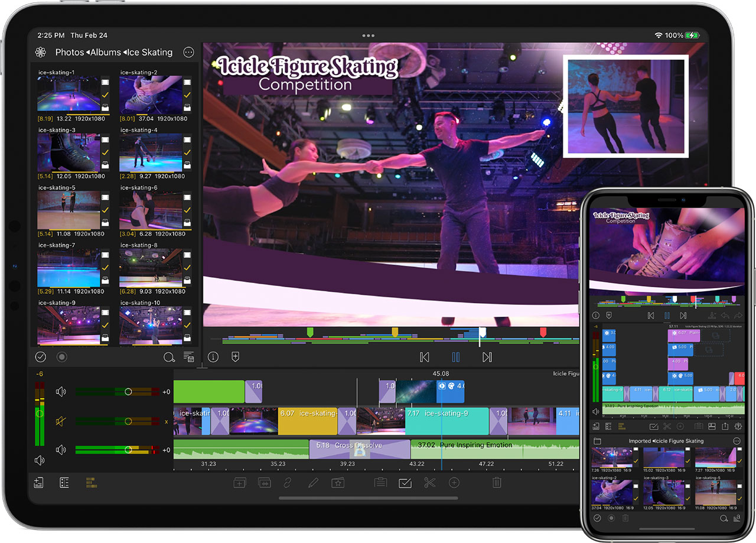Image resolution: width=756 pixels, height=543 pixels.
Task: Open the project add icon on iPad toolbar
Action: 39,483
